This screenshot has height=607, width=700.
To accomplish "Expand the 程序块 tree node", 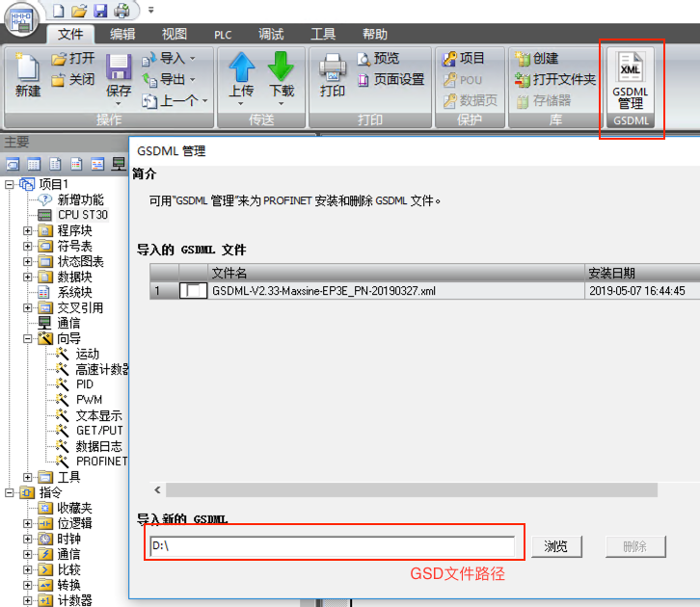I will tap(28, 230).
